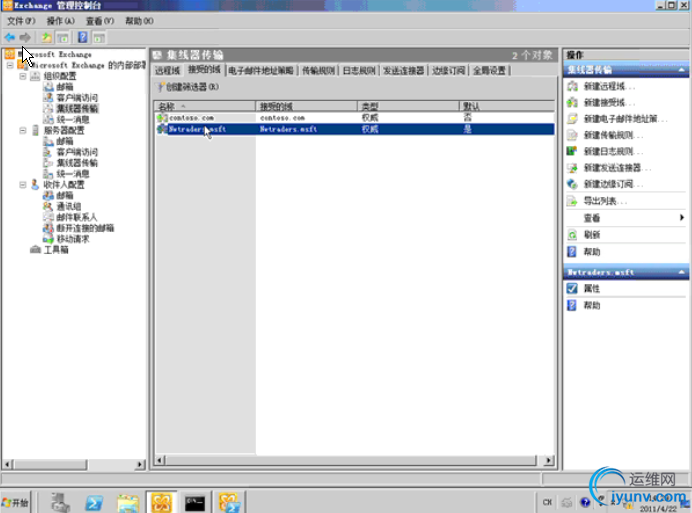Open Server Manager from the taskbar
This screenshot has height=513, width=692.
(x=60, y=503)
